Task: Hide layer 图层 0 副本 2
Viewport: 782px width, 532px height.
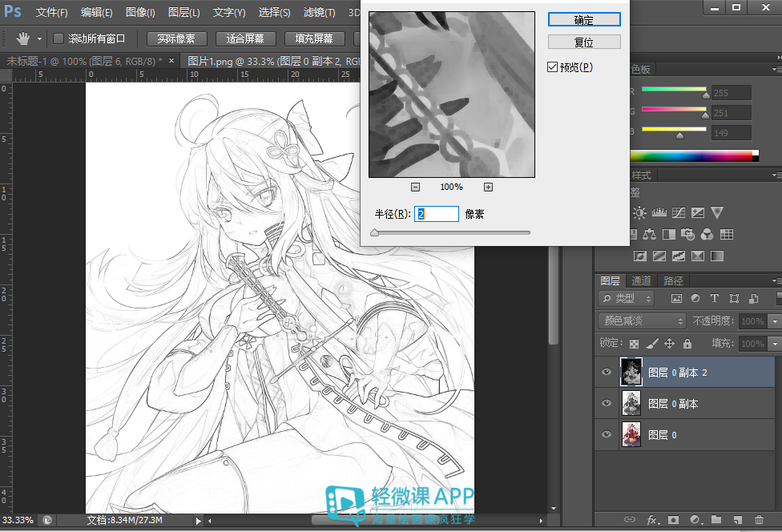Action: [x=607, y=372]
